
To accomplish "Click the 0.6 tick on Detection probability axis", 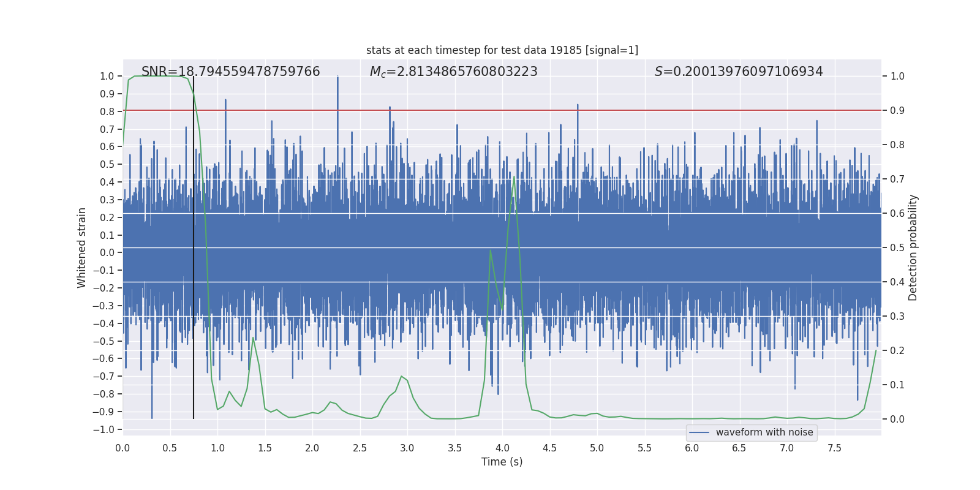I will pos(897,214).
